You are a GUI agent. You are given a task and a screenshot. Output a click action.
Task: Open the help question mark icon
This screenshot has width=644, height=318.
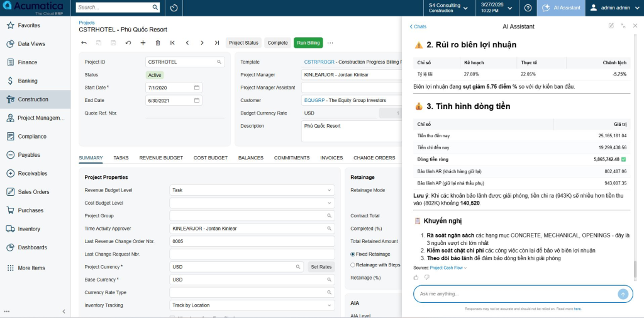[528, 8]
